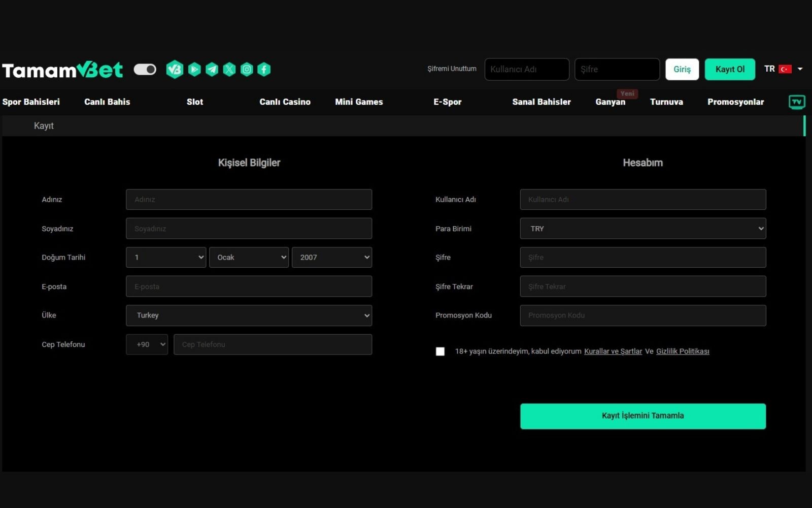Open the Telegram channel icon
Image resolution: width=812 pixels, height=508 pixels.
coord(212,69)
